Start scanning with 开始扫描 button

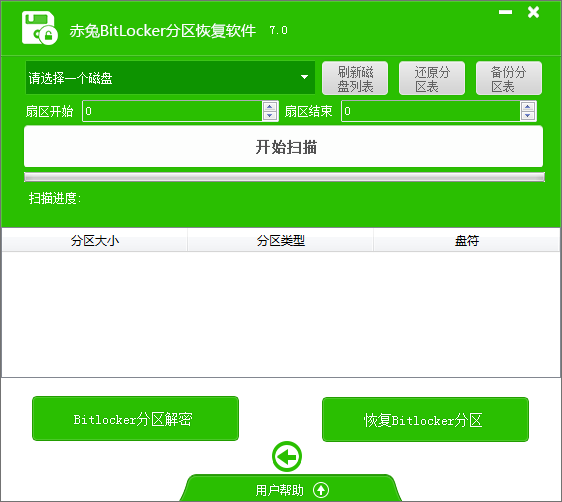click(284, 146)
